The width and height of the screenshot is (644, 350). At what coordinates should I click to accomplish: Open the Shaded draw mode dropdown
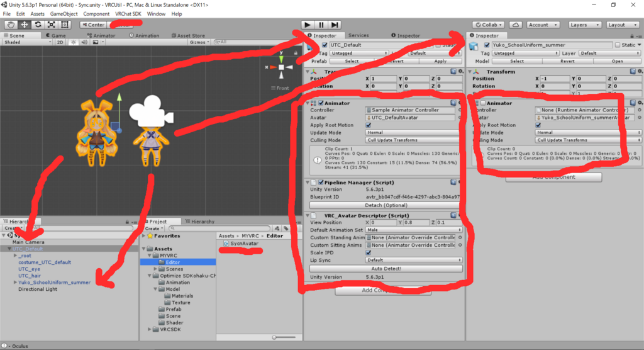point(27,42)
